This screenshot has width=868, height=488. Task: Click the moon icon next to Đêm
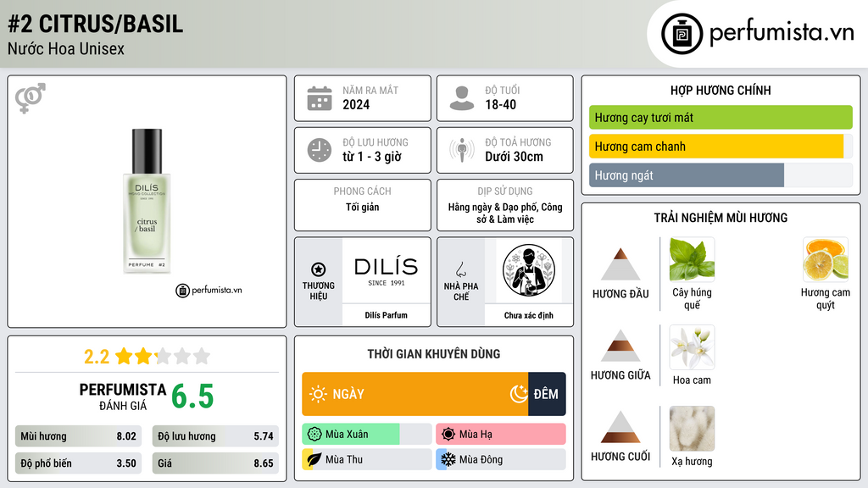519,394
